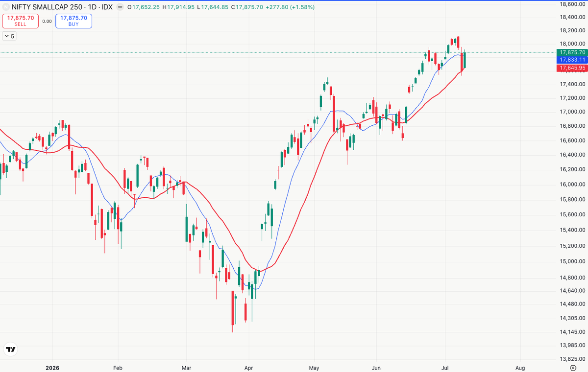588x372 pixels.
Task: Click the blue 17,833.11 moving average label
Action: [572, 60]
